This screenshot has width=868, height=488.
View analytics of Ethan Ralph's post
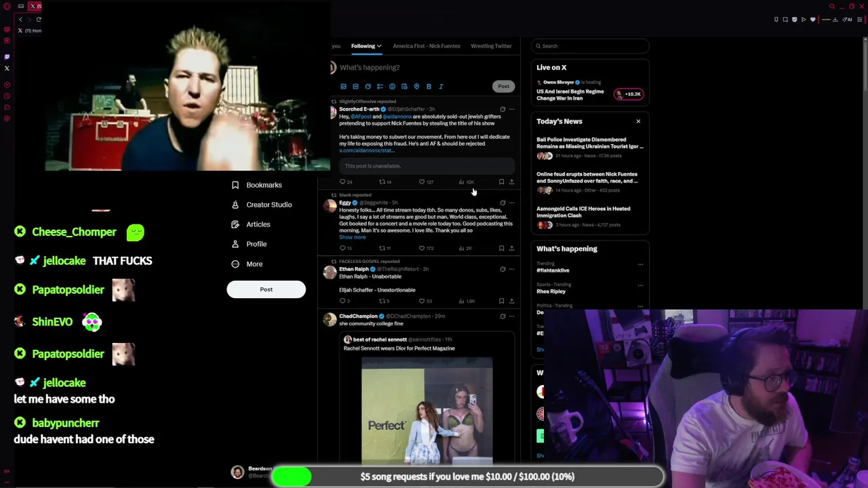point(467,301)
